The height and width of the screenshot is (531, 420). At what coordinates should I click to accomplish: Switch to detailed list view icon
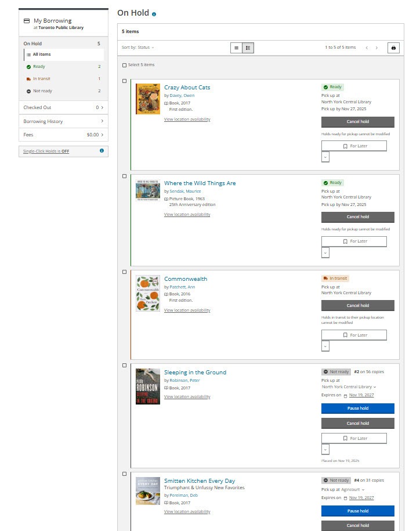[248, 48]
